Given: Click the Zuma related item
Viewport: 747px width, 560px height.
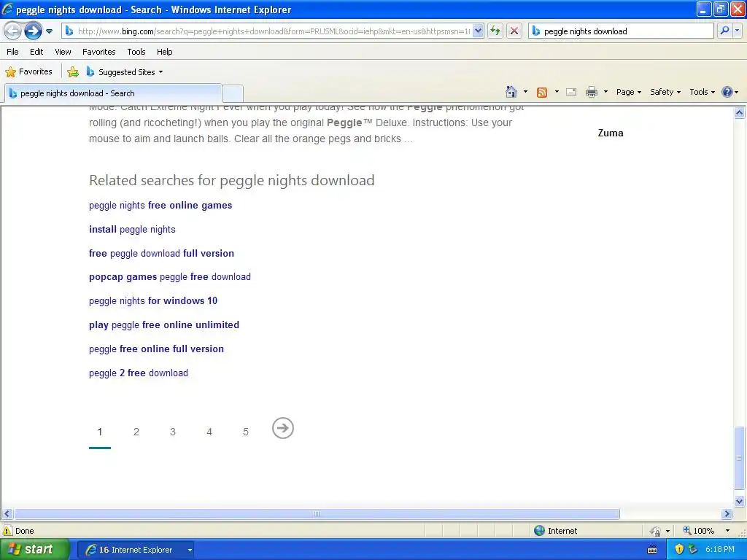Looking at the screenshot, I should click(x=611, y=133).
